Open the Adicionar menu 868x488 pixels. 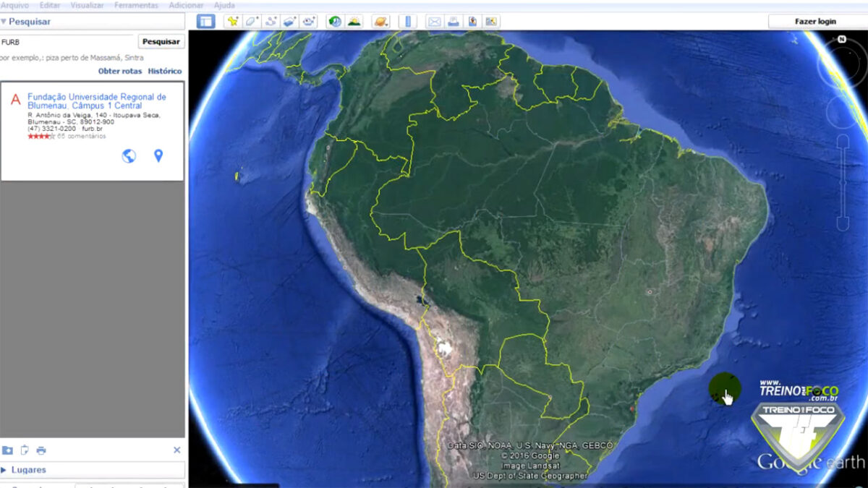pyautogui.click(x=186, y=5)
